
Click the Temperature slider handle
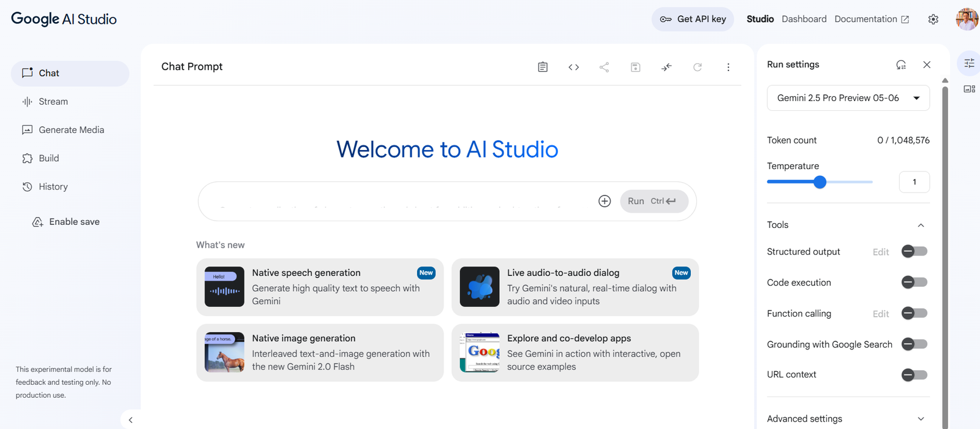(x=820, y=182)
